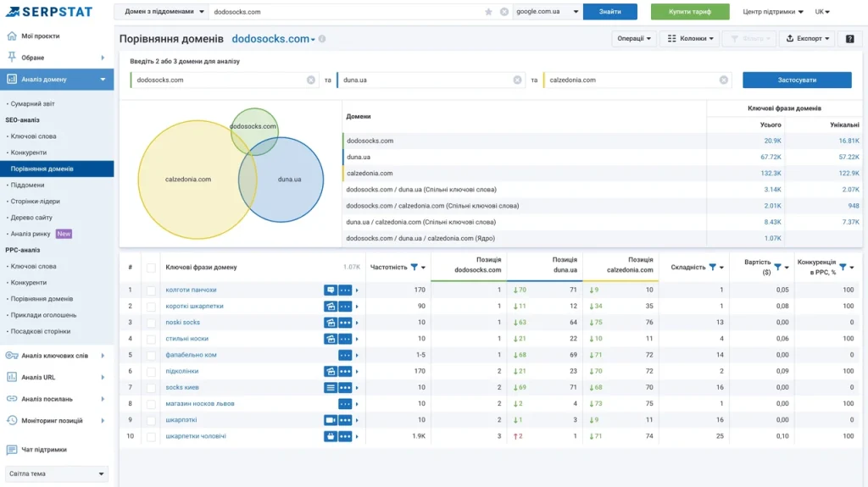The width and height of the screenshot is (868, 487).
Task: Open three-dots menu for колготи панчохи row
Action: [x=345, y=290]
